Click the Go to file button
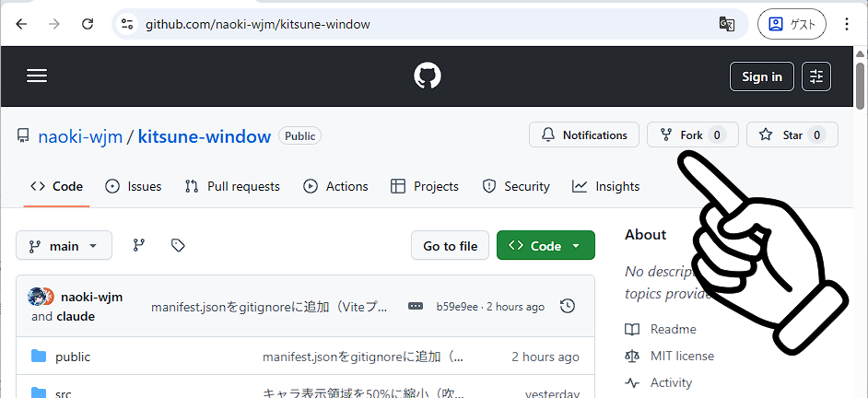 click(450, 245)
